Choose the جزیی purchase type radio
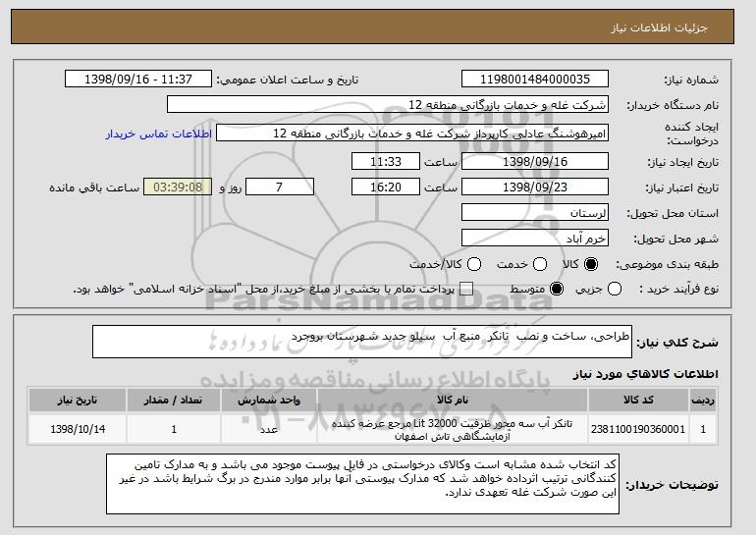 pos(615,290)
